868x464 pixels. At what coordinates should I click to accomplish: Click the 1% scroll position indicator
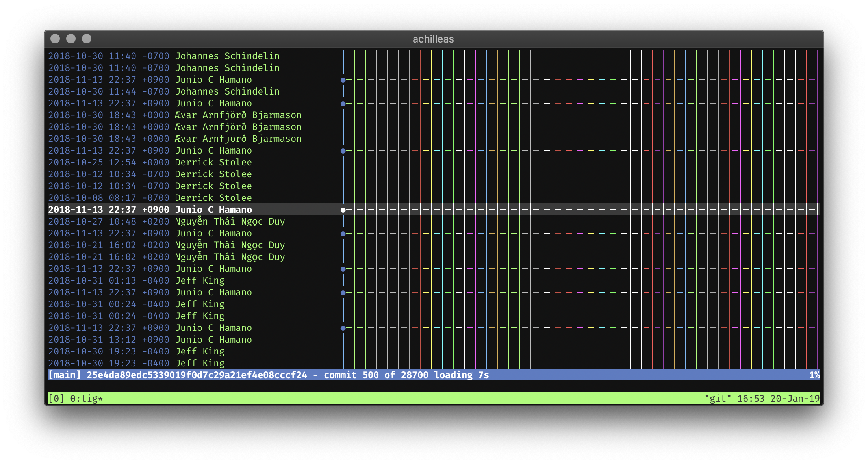(812, 375)
